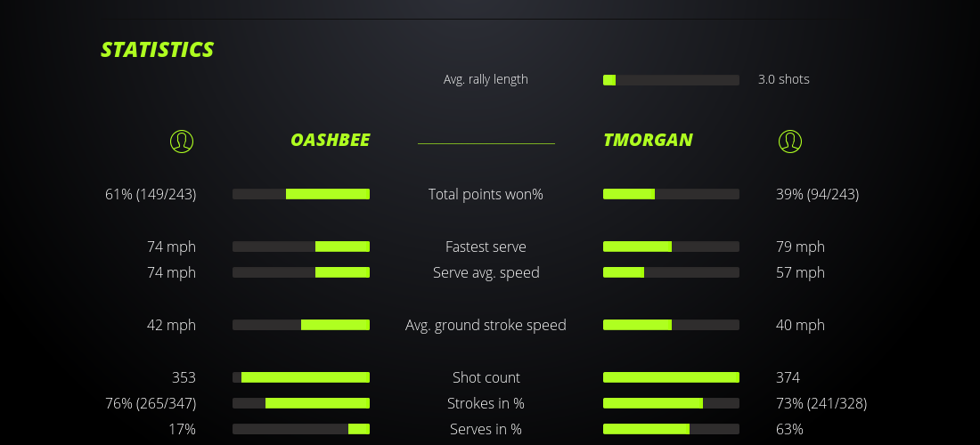The width and height of the screenshot is (980, 445).
Task: Click OASHBEE's Fastest serve bar
Action: tap(301, 247)
